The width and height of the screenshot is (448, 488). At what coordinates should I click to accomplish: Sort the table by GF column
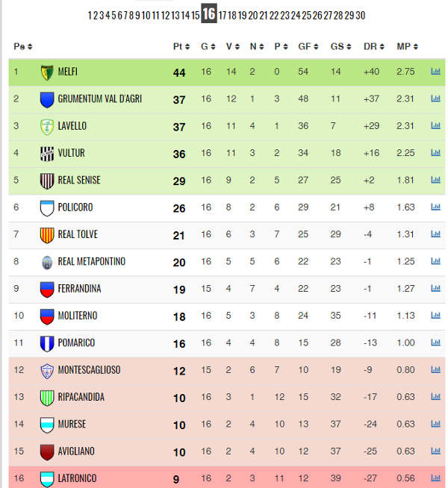[308, 47]
